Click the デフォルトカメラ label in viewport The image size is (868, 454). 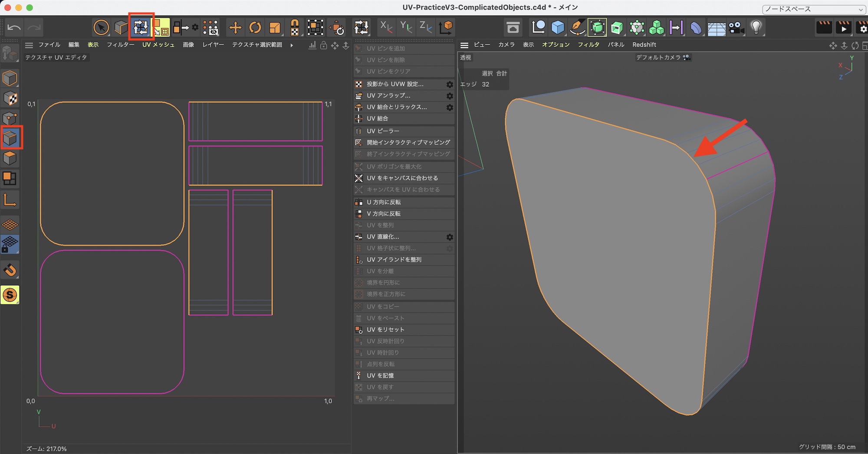tap(658, 57)
